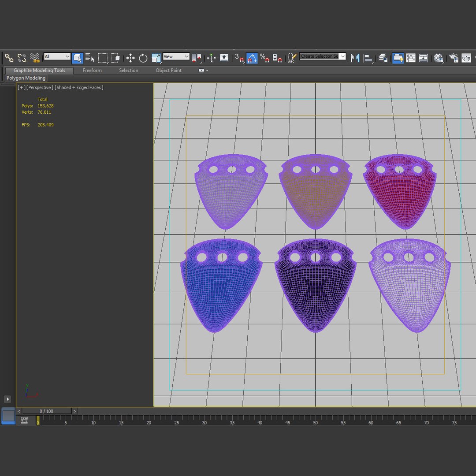Expand the Polygon Modeling panel
The image size is (476, 476).
pos(26,78)
